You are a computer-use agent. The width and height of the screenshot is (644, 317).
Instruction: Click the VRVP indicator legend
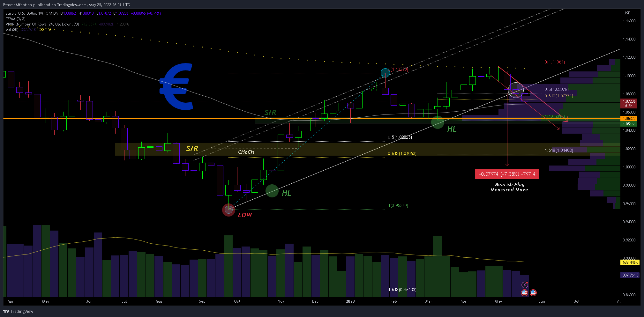click(x=42, y=24)
